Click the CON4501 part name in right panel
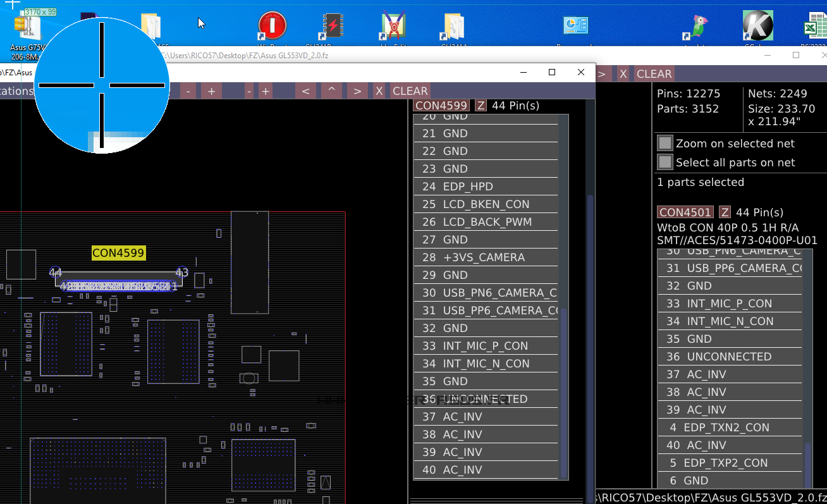827x504 pixels. (x=685, y=212)
